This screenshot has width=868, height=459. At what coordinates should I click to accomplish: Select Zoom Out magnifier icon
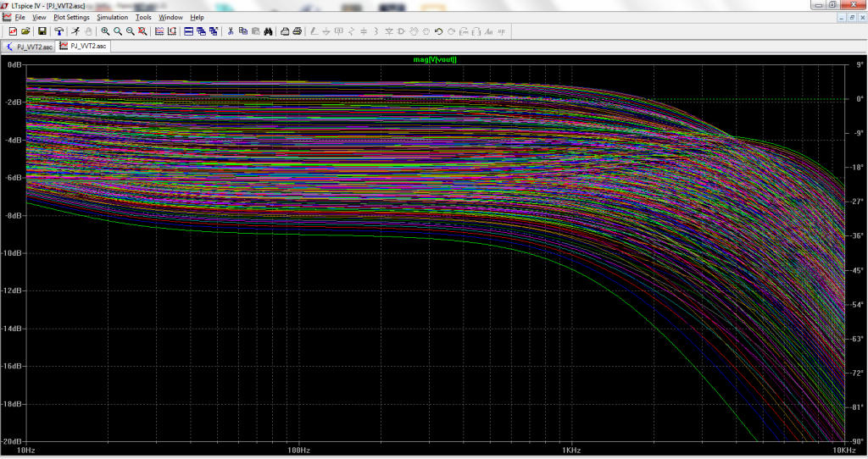click(x=130, y=31)
